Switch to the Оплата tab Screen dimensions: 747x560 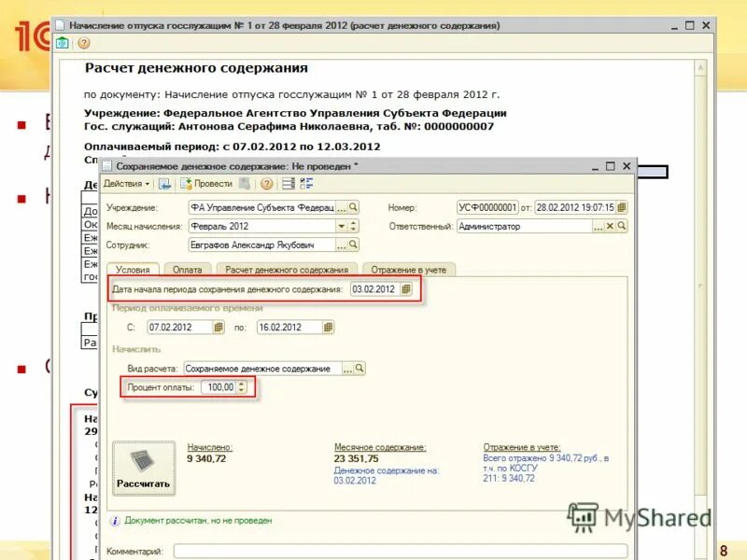184,270
